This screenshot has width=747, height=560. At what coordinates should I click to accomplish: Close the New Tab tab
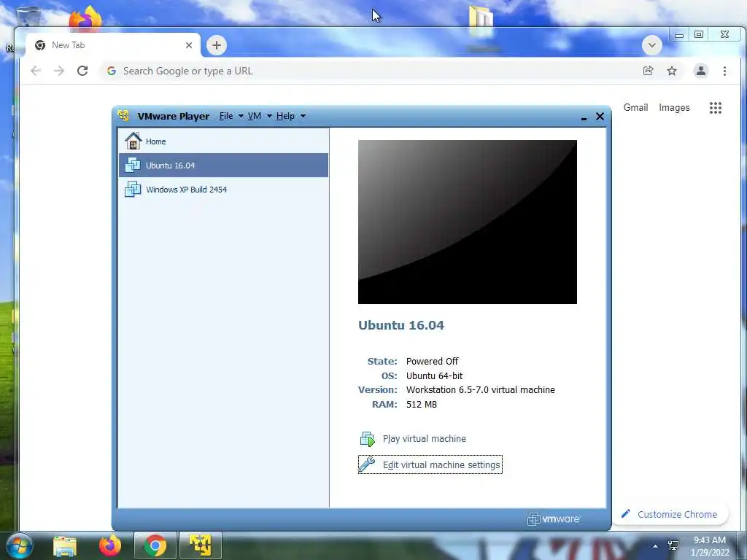189,45
